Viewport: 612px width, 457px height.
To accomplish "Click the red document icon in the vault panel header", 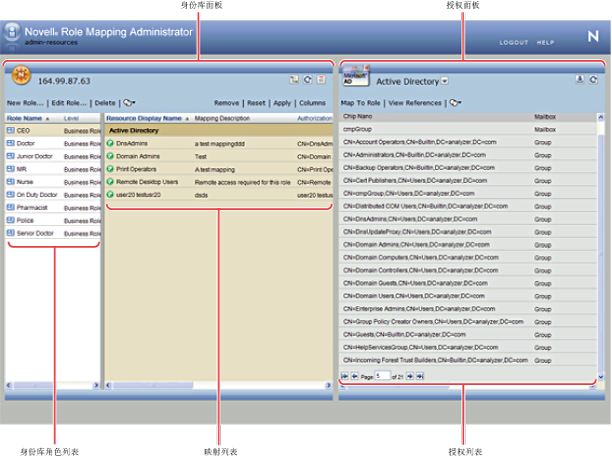I will [x=321, y=80].
